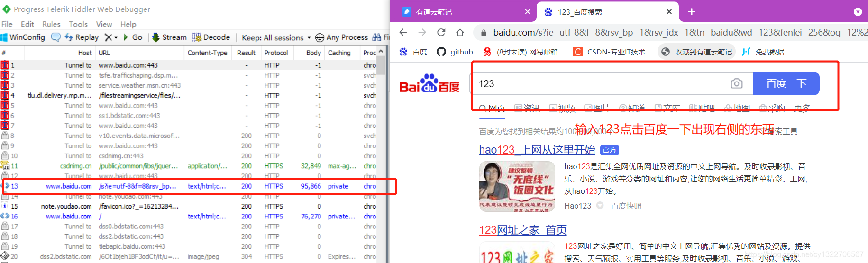Open the 网易邮箱 bookmark

tap(523, 52)
